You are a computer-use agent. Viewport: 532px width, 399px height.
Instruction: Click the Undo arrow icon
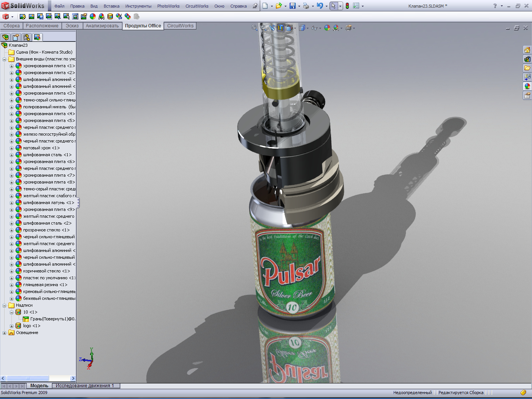(x=320, y=6)
